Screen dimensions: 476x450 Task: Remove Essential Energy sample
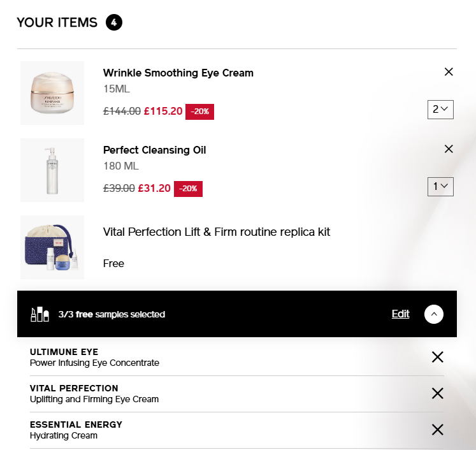tap(437, 430)
